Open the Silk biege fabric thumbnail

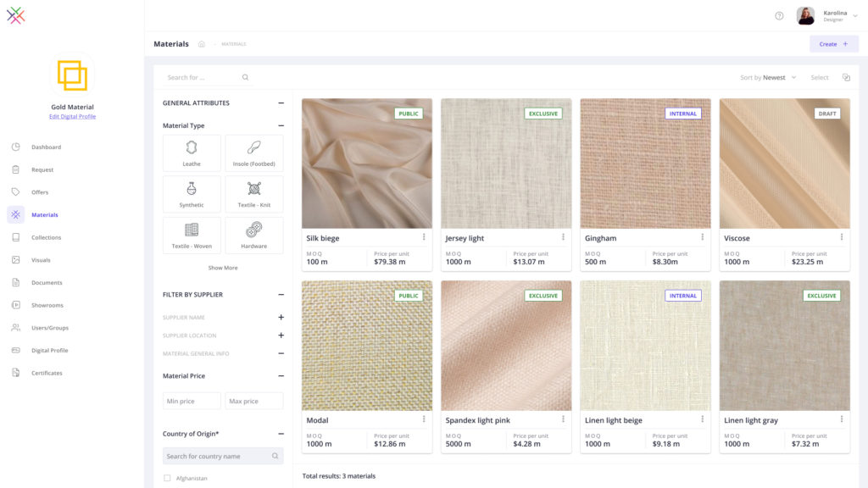(x=367, y=164)
